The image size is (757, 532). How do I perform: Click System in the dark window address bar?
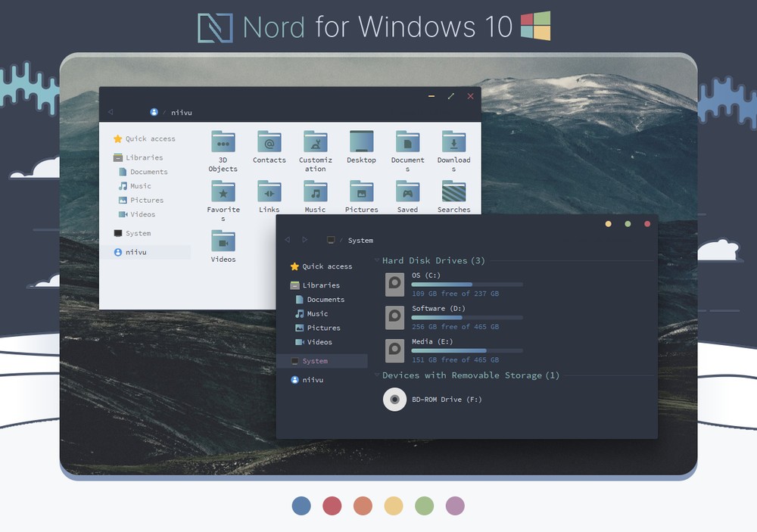pos(360,241)
